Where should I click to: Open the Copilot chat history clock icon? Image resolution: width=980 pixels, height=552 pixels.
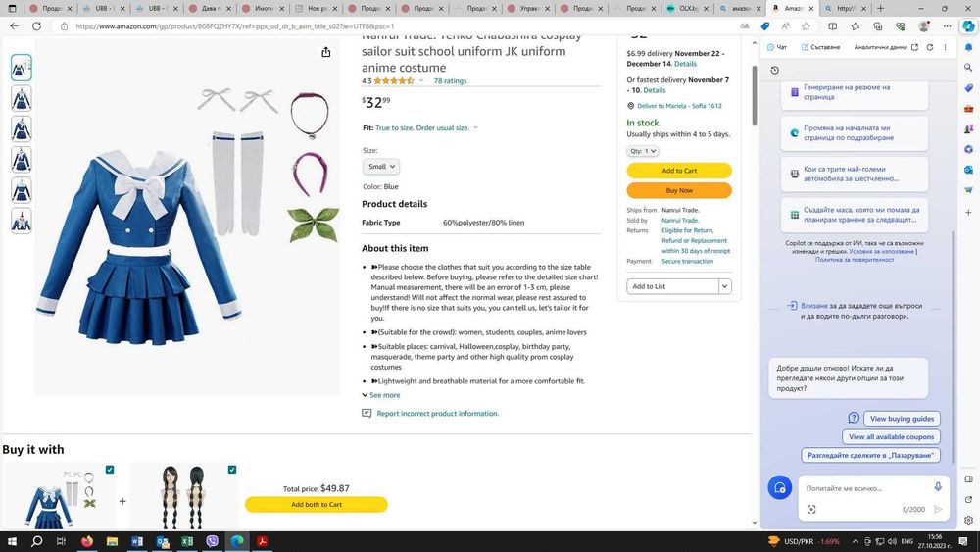(x=775, y=70)
